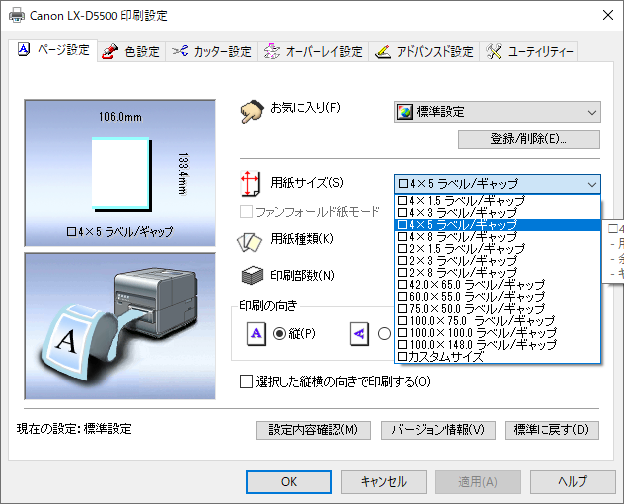This screenshot has width=624, height=504.
Task: Click the printer icon in the title bar
Action: click(17, 16)
